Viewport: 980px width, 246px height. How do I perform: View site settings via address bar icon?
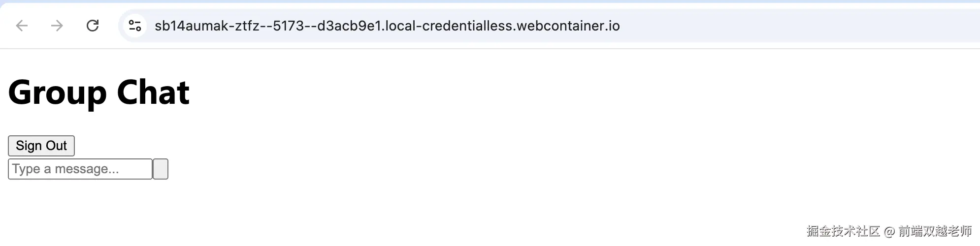coord(135,26)
